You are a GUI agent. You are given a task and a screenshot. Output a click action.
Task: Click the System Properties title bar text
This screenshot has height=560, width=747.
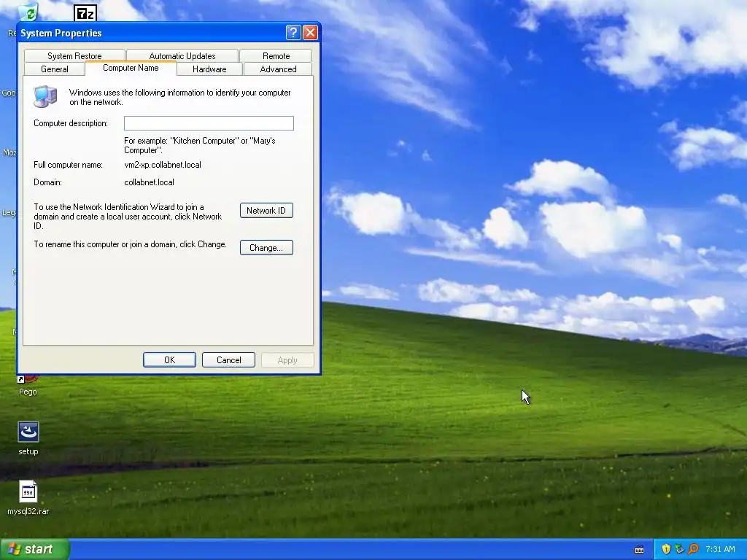(x=61, y=33)
